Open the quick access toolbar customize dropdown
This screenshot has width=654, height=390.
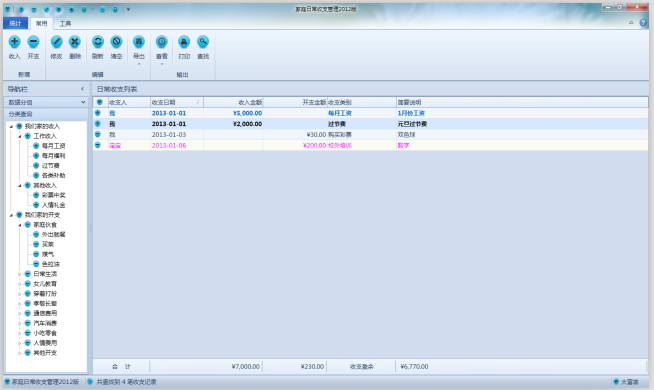tap(128, 9)
